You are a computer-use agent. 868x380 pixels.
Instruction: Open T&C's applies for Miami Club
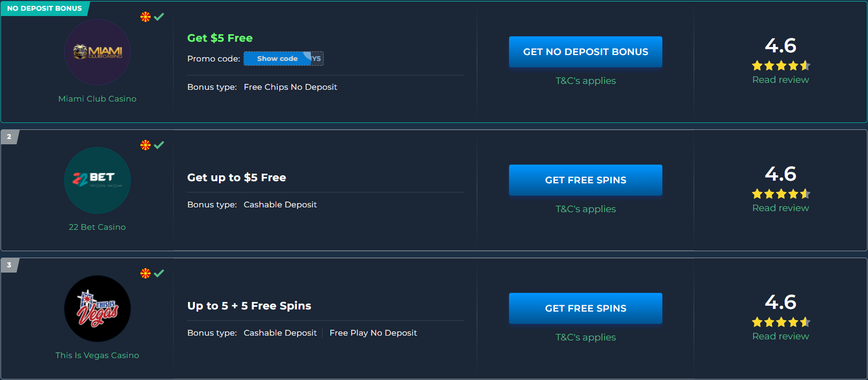[585, 81]
